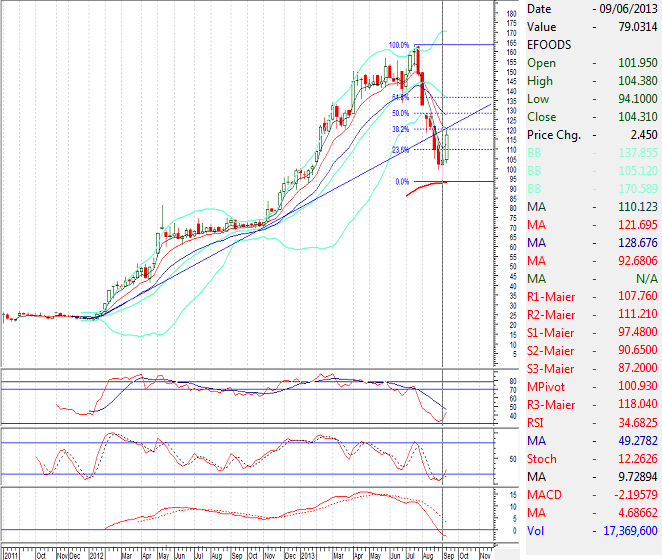Select the date value 09/06/2013
The width and height of the screenshot is (662, 560).
[x=626, y=8]
